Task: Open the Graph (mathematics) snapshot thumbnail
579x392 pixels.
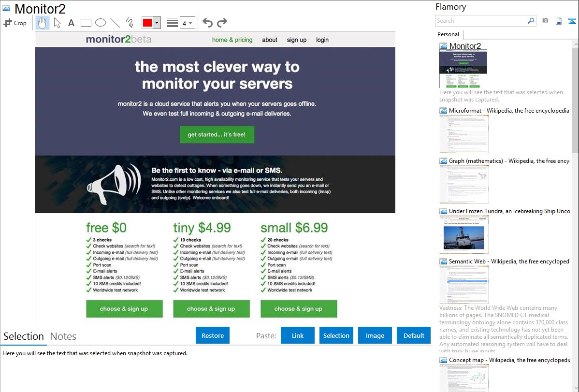Action: click(464, 184)
